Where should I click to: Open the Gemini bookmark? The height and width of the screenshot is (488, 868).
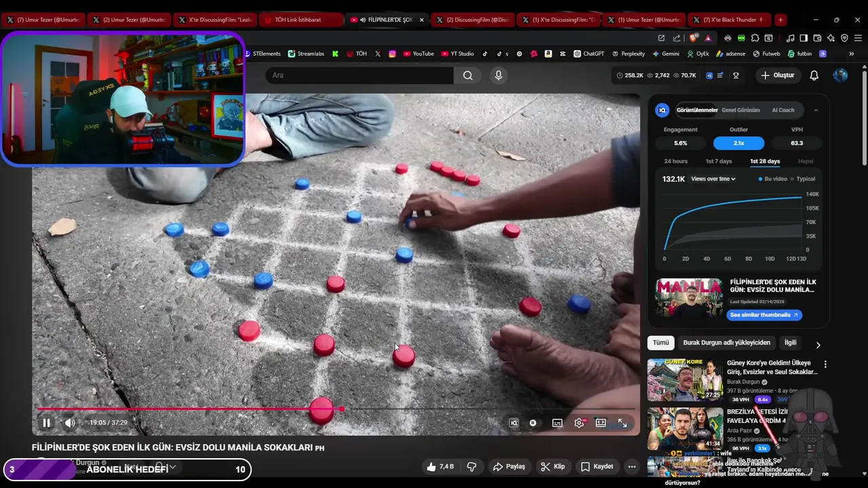tap(665, 54)
